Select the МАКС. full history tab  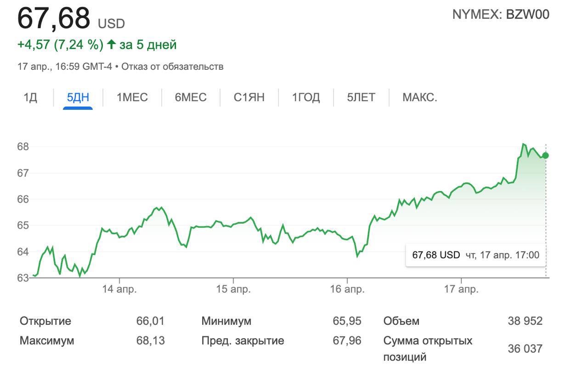tap(420, 97)
